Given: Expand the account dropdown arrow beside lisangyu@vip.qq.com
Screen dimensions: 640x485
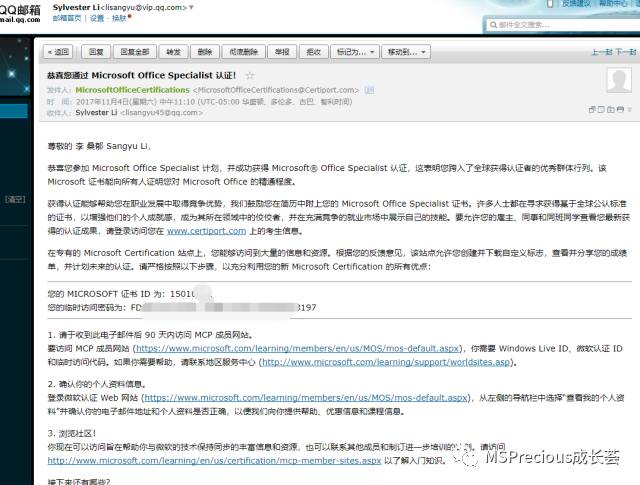Looking at the screenshot, I should (191, 7).
